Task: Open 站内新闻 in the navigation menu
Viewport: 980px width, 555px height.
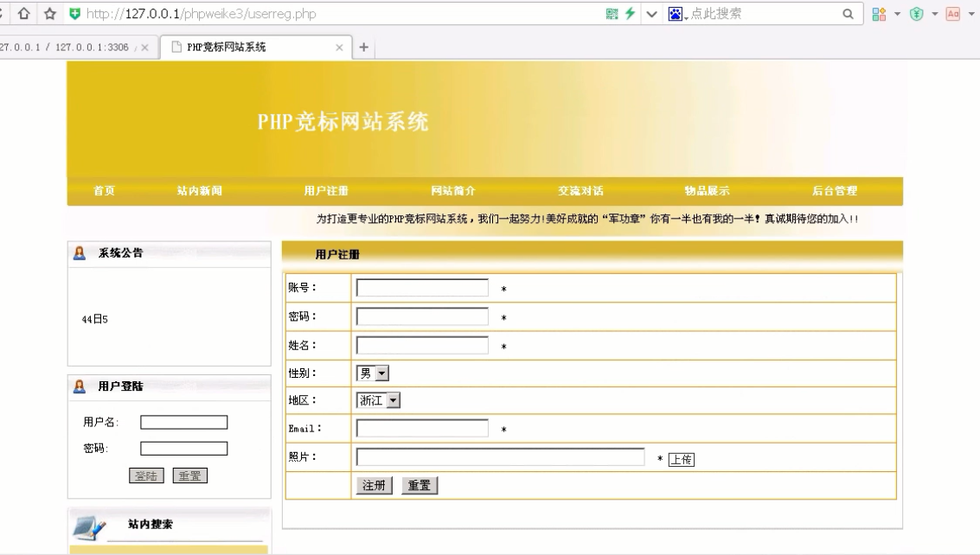Action: click(200, 191)
